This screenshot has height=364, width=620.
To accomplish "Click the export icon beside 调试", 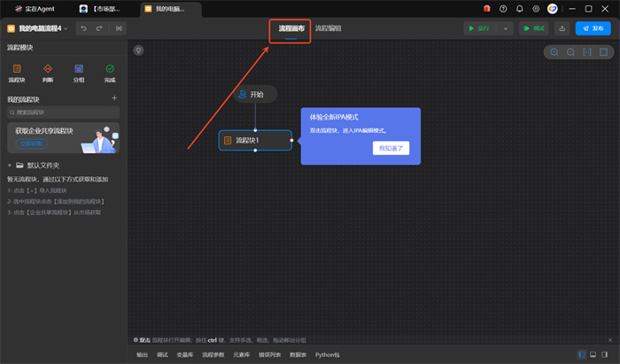I will [562, 28].
